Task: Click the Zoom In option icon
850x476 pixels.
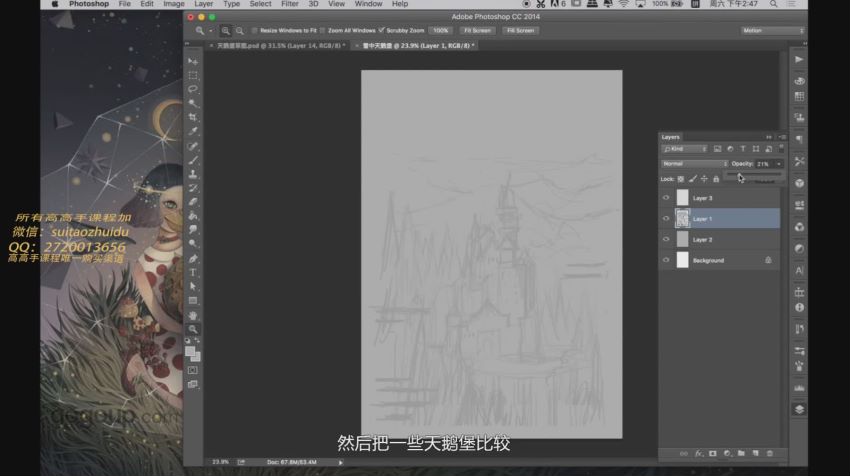Action: [226, 31]
